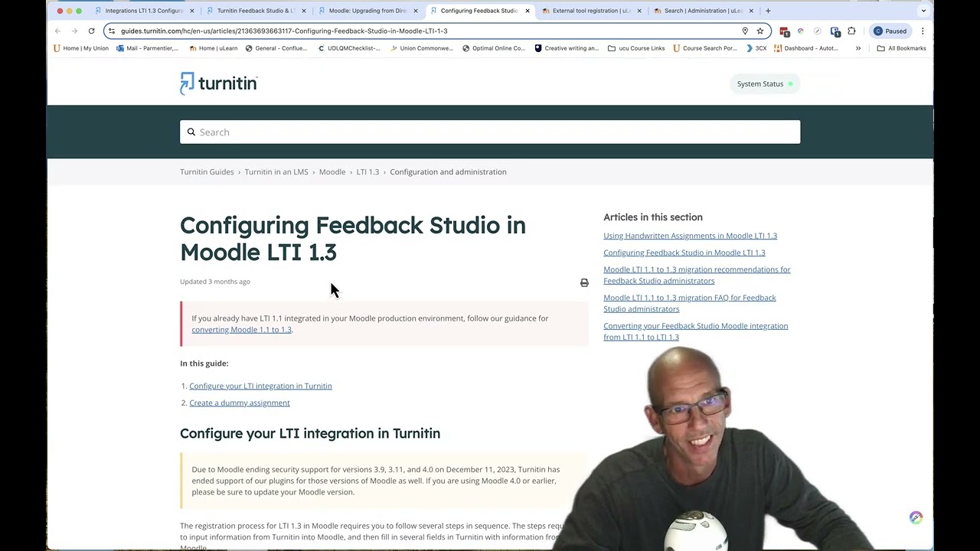This screenshot has width=980, height=551.
Task: Open Dashboard - Autot... bookmark
Action: (x=806, y=48)
